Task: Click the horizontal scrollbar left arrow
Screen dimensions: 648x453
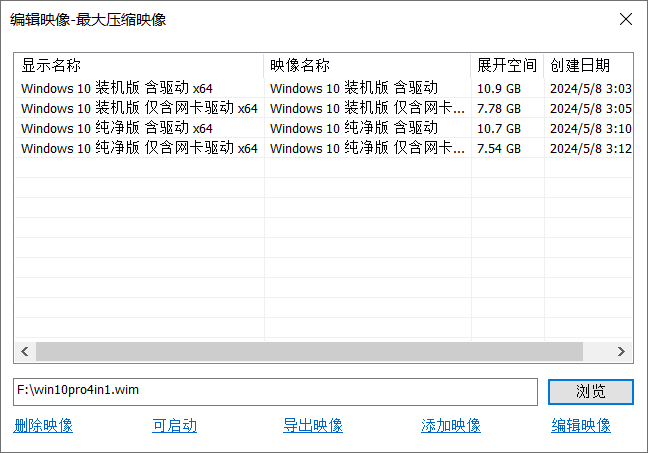Action: (x=25, y=352)
